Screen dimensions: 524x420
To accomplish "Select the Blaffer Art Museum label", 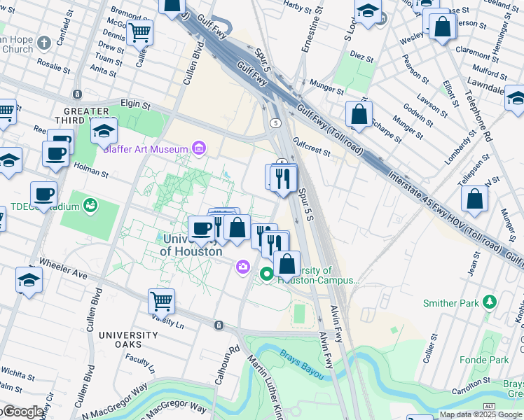I will point(146,149).
